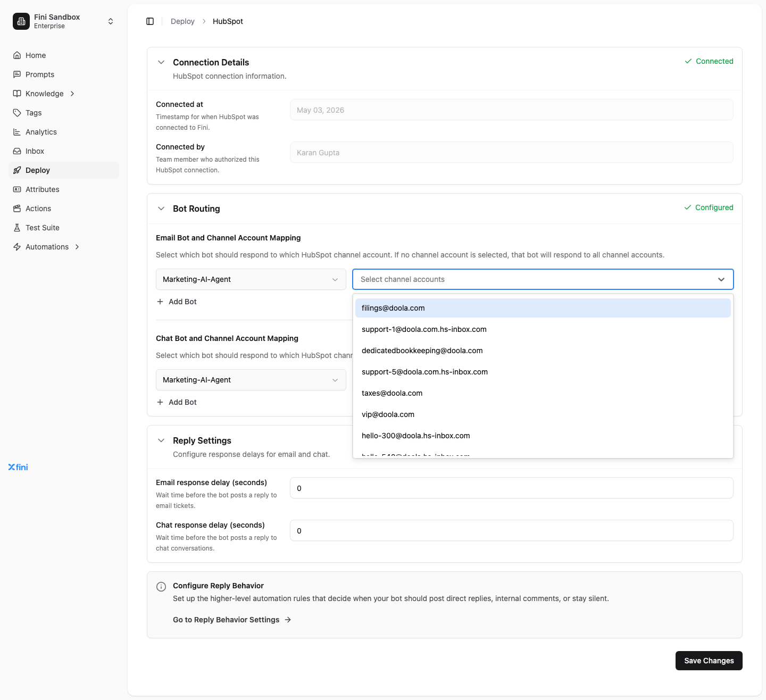Choose dedicatedbookkeeping@doola.com option
Viewport: 766px width, 700px height.
pyautogui.click(x=543, y=351)
